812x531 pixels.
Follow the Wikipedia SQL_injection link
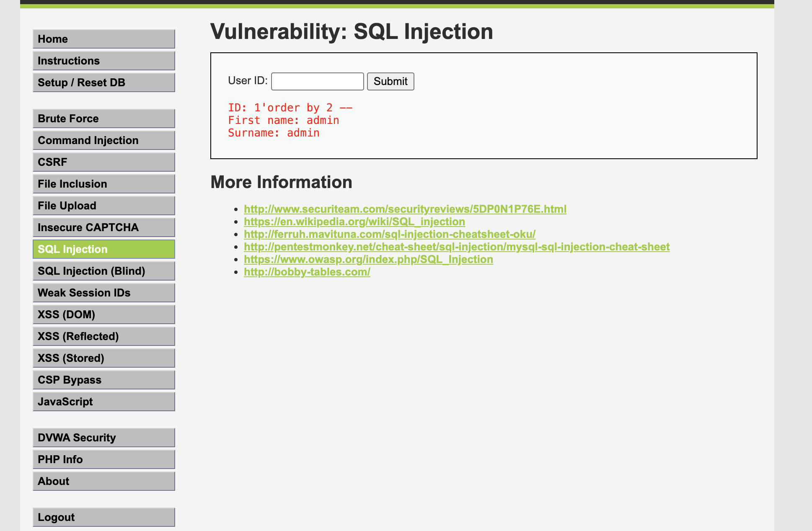[354, 222]
